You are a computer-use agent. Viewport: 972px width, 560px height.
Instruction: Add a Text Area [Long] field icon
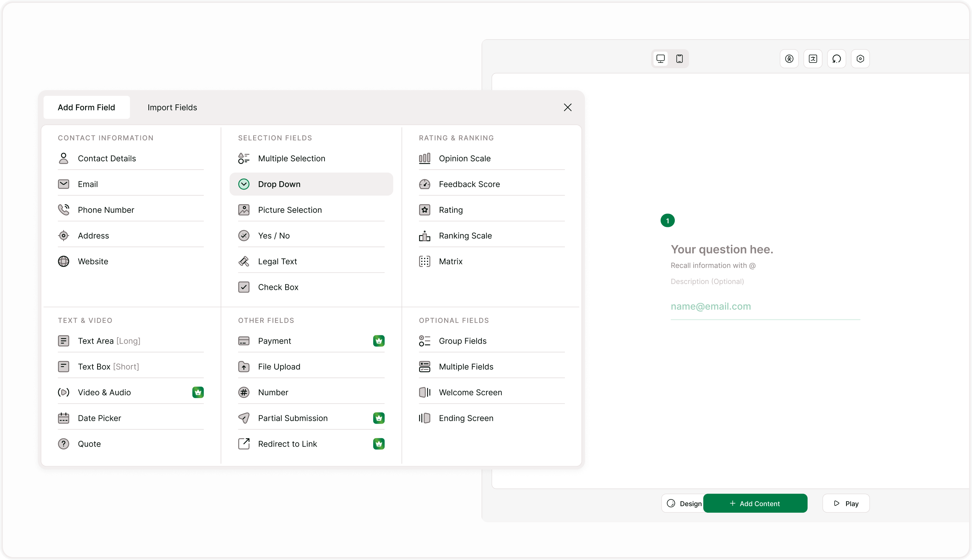click(63, 341)
